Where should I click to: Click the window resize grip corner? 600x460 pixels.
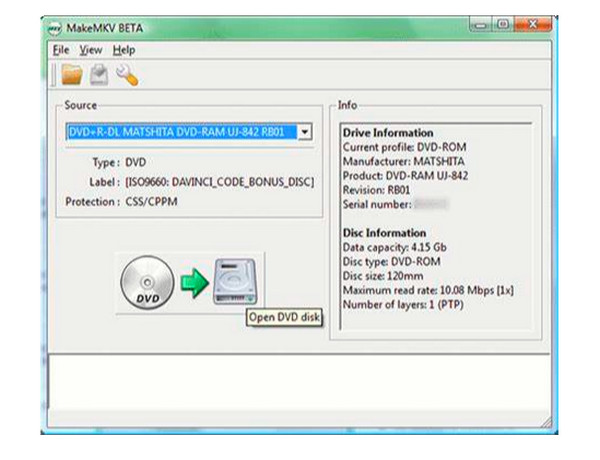pos(546,421)
